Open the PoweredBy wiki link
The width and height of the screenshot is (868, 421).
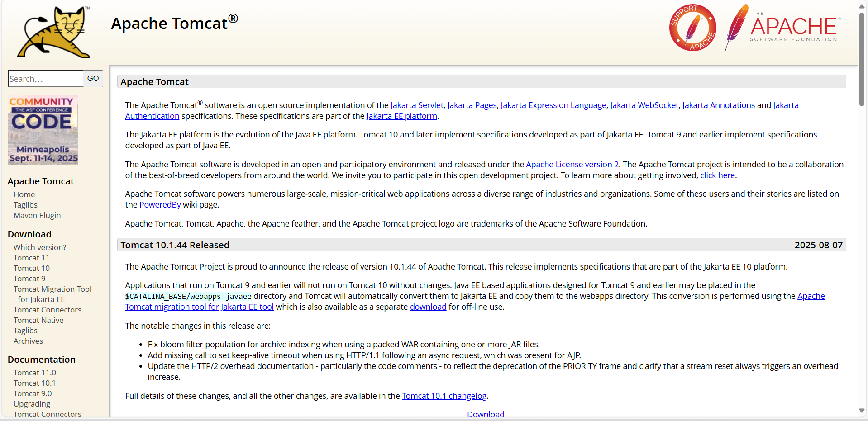pos(160,204)
